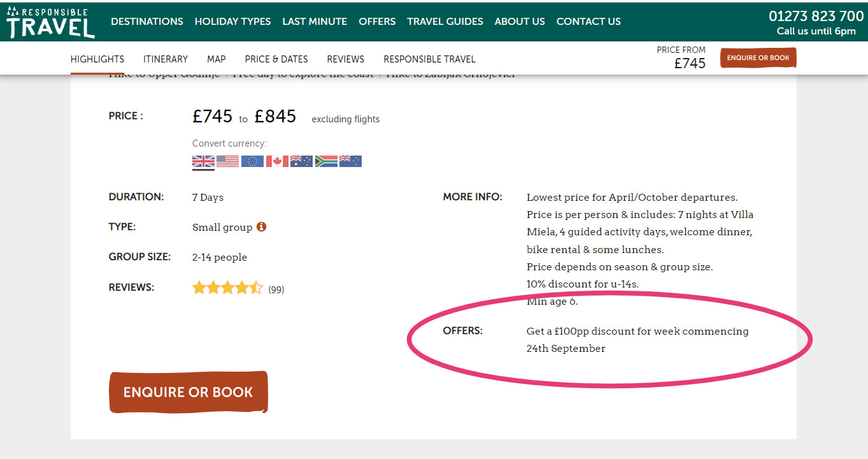This screenshot has height=459, width=868.
Task: Open the Travel Guides menu
Action: click(x=445, y=21)
